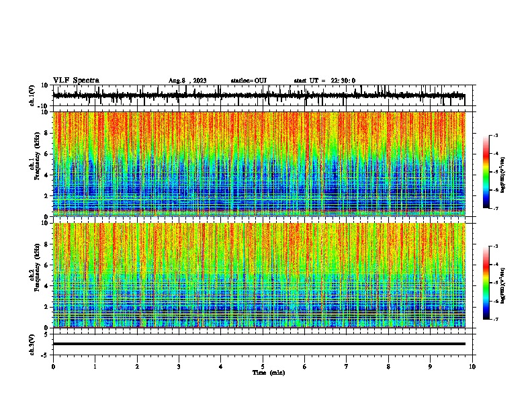The width and height of the screenshot is (532, 411).
Task: Click time axis tick label "3"
Action: pos(179,367)
